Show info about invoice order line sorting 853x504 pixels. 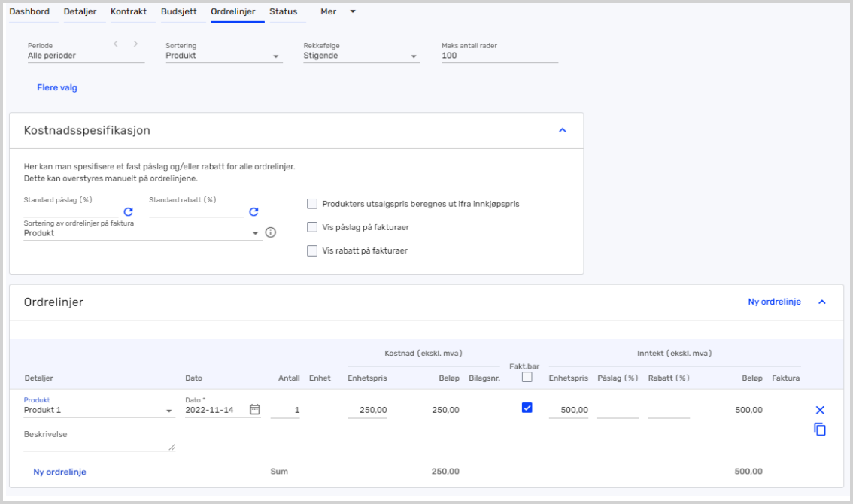[x=270, y=232]
